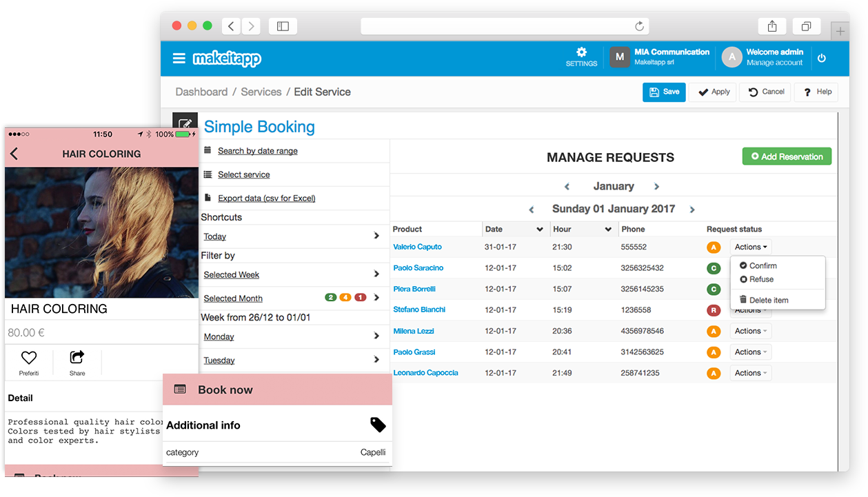Tap the back arrow in Hair Coloring header
This screenshot has height=497, width=868.
14,154
